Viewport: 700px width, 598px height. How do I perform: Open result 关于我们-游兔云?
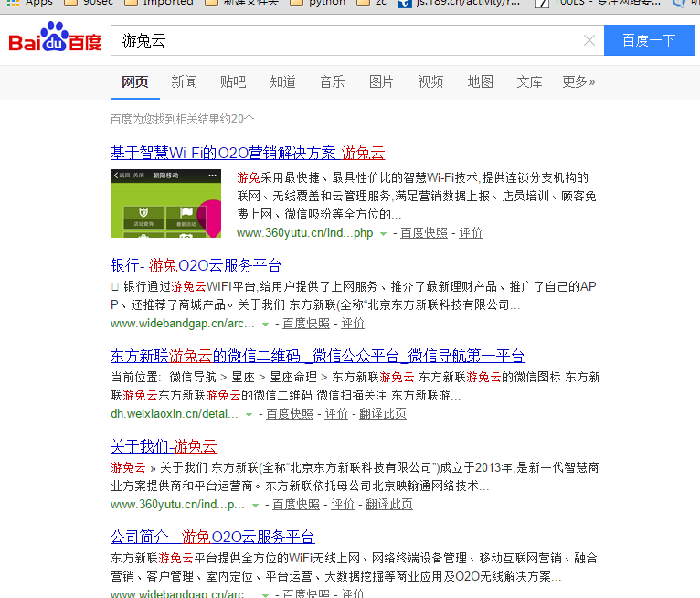[164, 446]
